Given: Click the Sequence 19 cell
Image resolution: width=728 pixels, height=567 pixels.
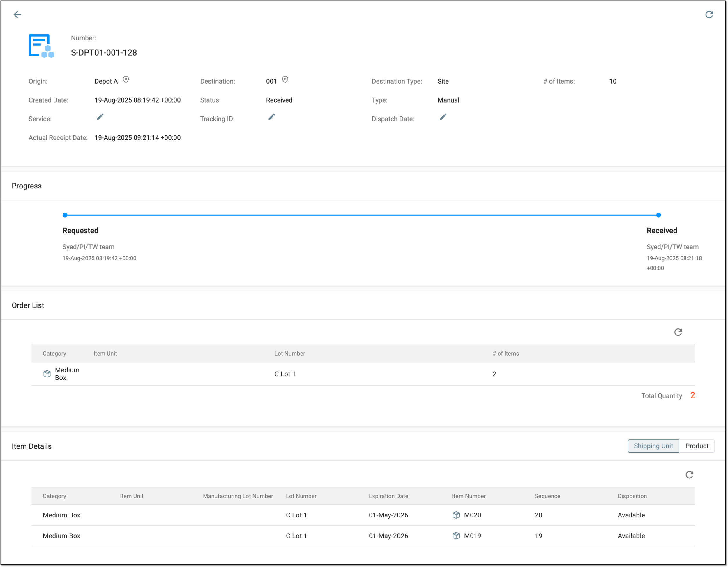Looking at the screenshot, I should click(538, 536).
